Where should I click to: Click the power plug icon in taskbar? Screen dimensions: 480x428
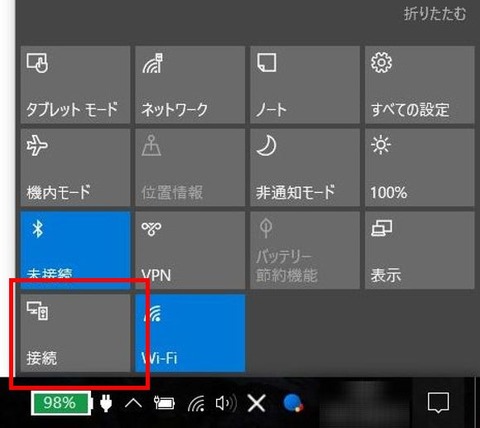point(106,403)
